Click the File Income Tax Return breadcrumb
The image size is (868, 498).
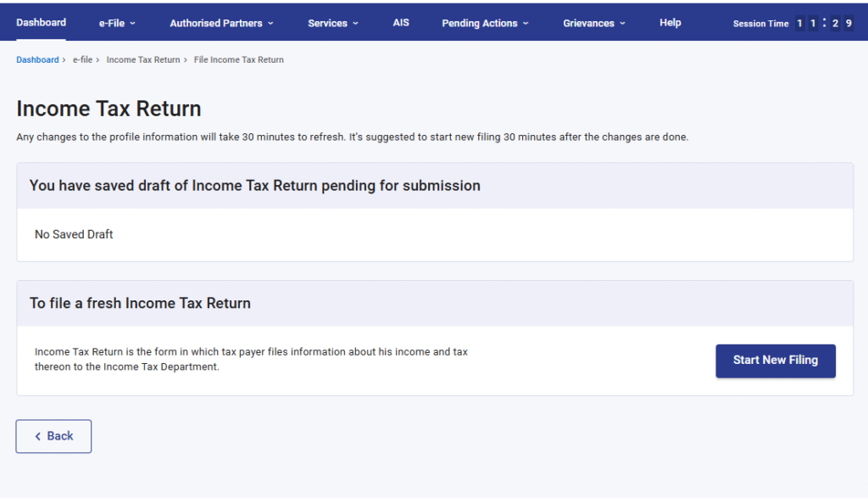coord(238,60)
